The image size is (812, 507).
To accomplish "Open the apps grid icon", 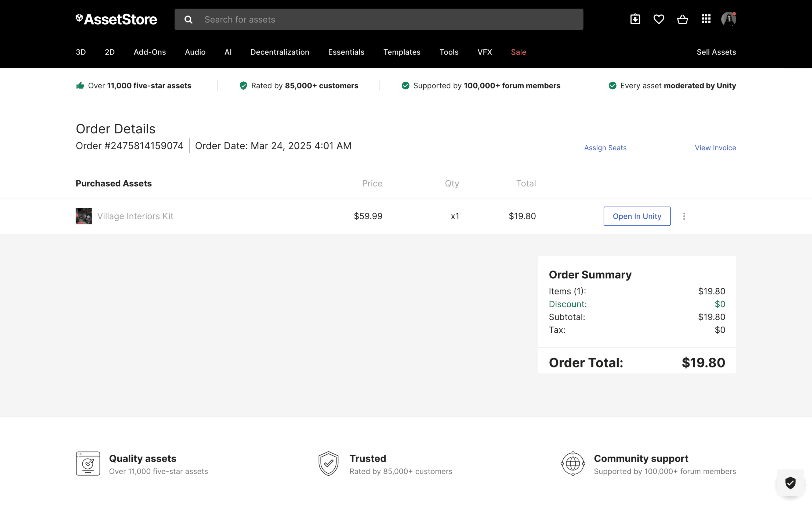I will click(x=706, y=19).
